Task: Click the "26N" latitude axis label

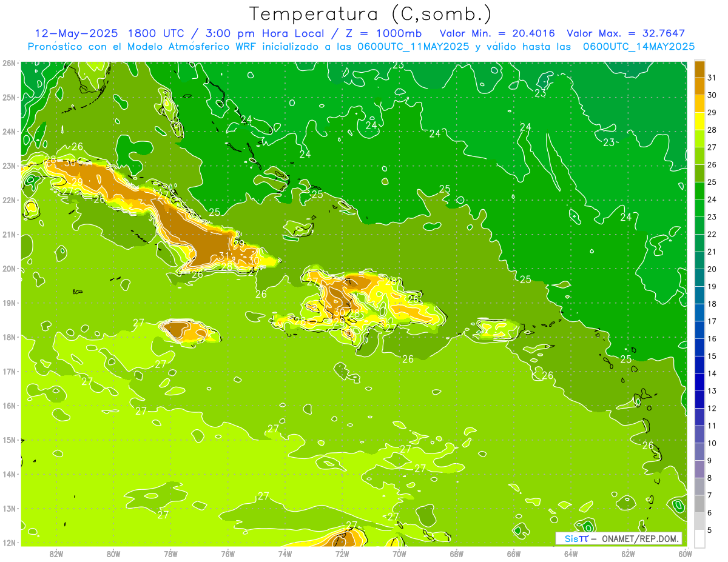Action: 9,62
